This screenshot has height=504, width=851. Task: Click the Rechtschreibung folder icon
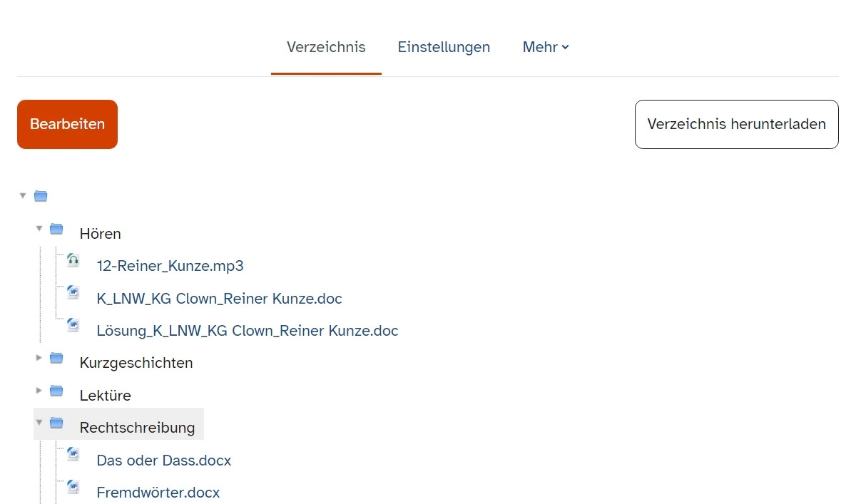(x=56, y=423)
